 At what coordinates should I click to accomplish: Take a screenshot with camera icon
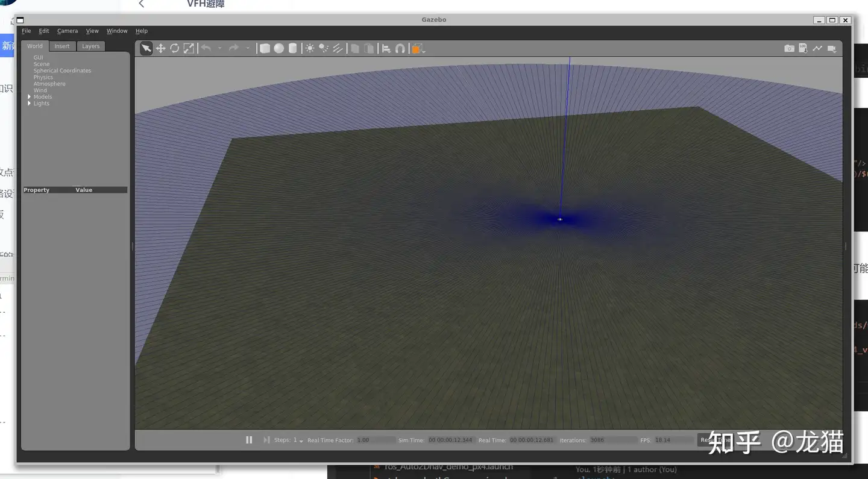click(x=789, y=48)
